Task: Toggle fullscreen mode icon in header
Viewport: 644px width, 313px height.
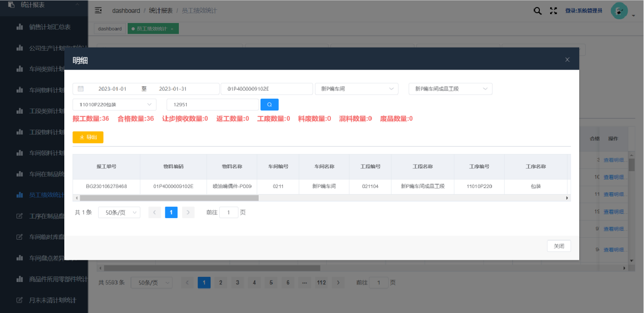Action: pyautogui.click(x=553, y=10)
